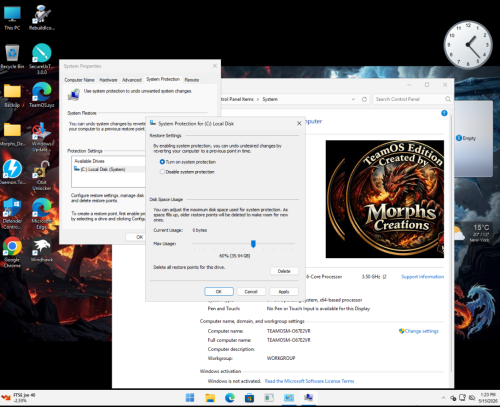Expand the address bar history dropdown

(353, 99)
